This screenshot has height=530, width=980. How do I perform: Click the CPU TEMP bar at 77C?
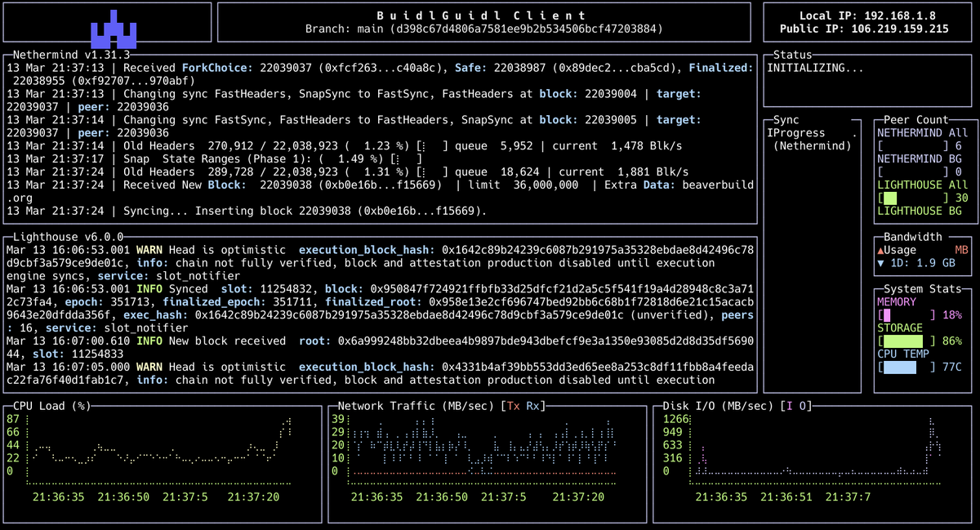(x=907, y=367)
